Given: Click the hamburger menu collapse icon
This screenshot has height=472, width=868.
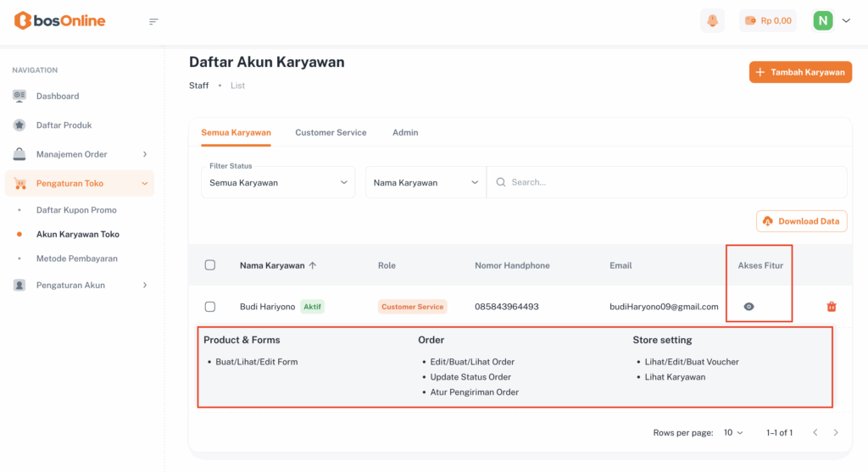Looking at the screenshot, I should point(153,21).
